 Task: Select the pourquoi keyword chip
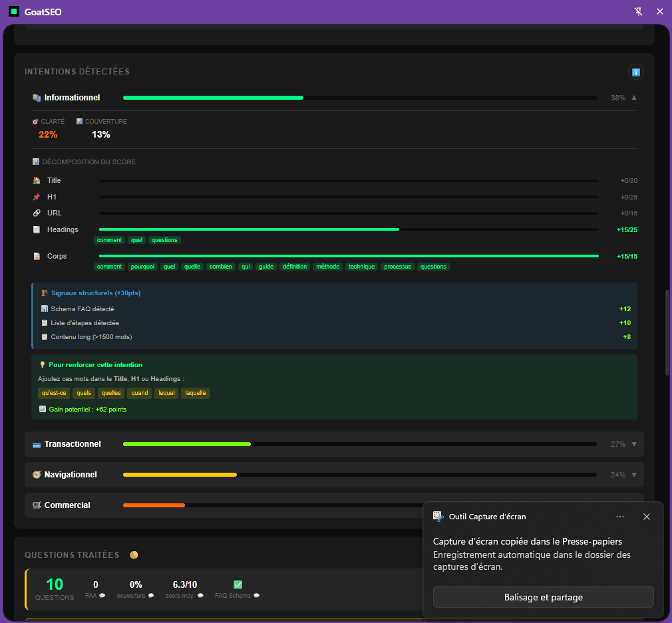[142, 266]
